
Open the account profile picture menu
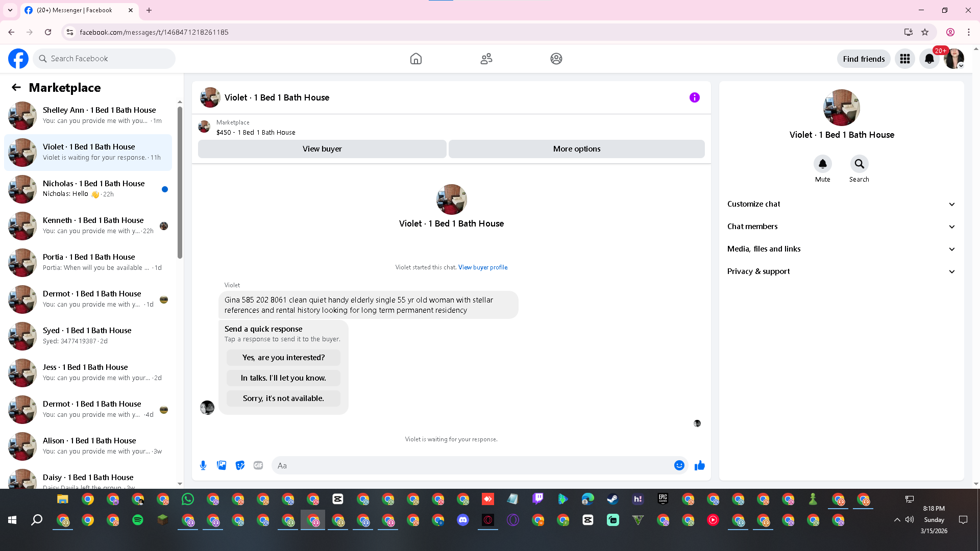point(954,59)
